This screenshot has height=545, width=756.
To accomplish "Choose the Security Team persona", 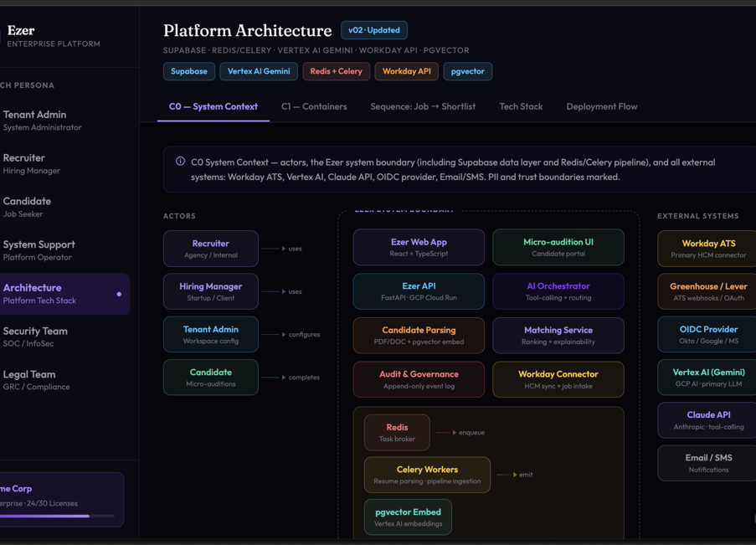I will click(65, 337).
